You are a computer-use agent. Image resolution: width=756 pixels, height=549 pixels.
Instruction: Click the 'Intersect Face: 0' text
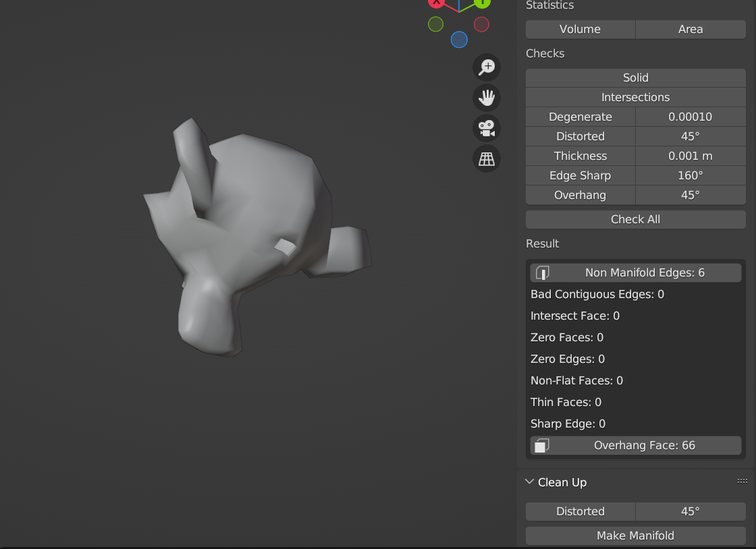(574, 316)
